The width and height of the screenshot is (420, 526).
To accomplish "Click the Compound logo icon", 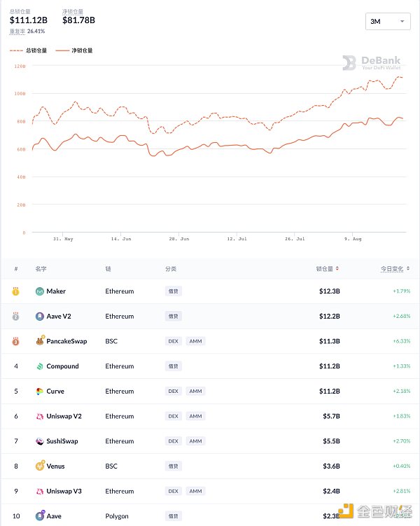I will tap(40, 366).
